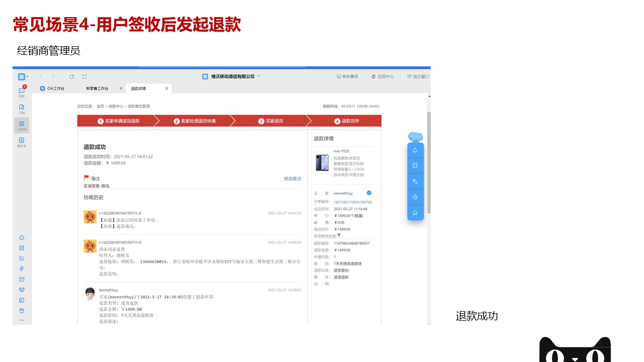Viewport: 644px width, 362px height.
Task: Click the home icon in floating panel
Action: [x=415, y=213]
